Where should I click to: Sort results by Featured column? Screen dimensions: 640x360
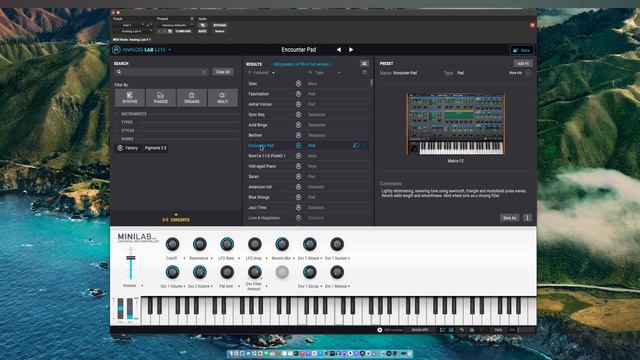[x=262, y=73]
